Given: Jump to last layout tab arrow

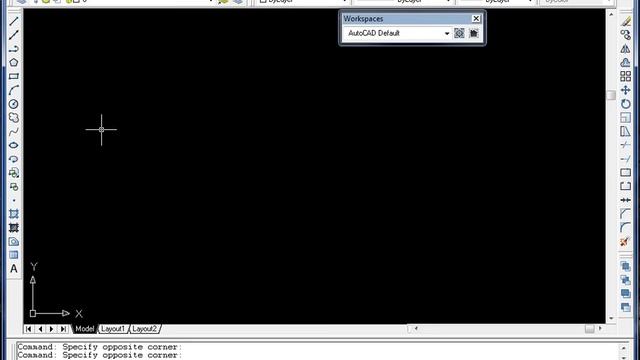Looking at the screenshot, I should tap(63, 329).
